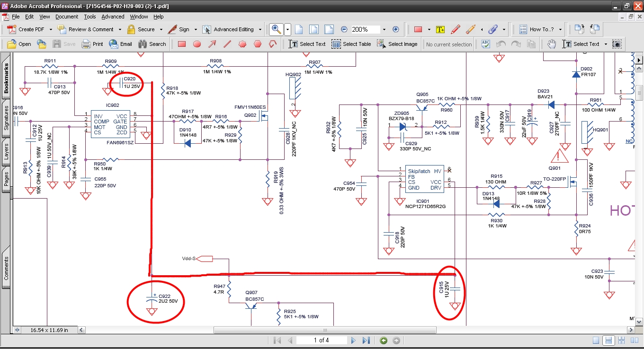Choose the Arrow drawing tool
This screenshot has width=644, height=349.
[x=212, y=44]
